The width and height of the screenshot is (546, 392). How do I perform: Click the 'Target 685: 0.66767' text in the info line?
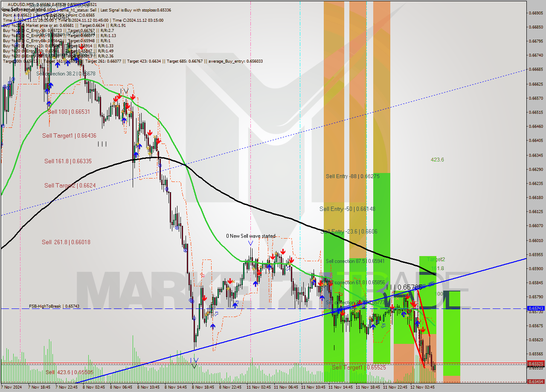click(185, 61)
